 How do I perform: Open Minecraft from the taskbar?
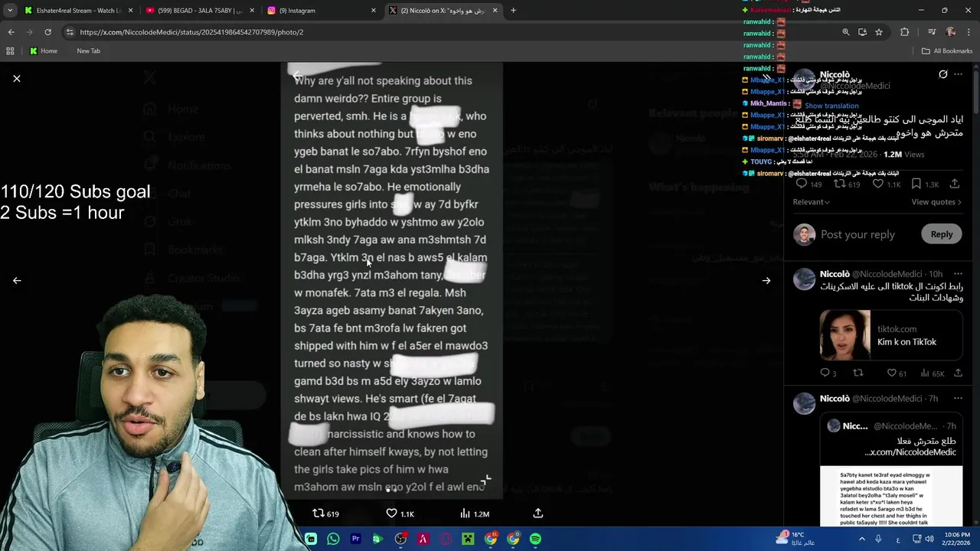click(x=468, y=539)
